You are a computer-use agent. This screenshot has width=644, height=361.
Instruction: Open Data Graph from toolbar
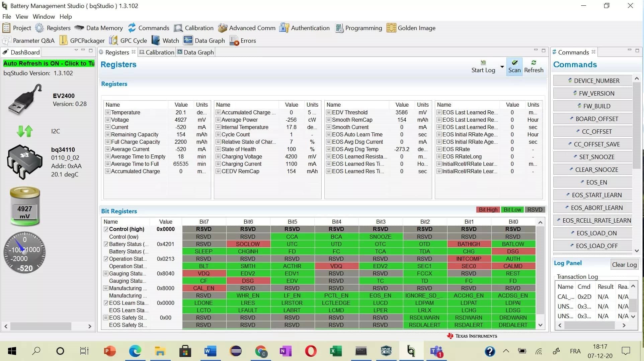[x=204, y=41]
